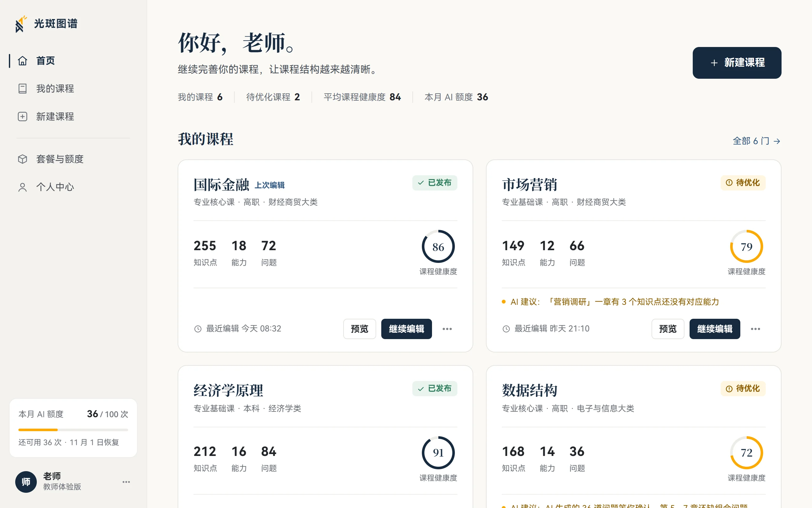812x508 pixels.
Task: Click 继续编辑 on the 国际金融 card
Action: click(406, 329)
